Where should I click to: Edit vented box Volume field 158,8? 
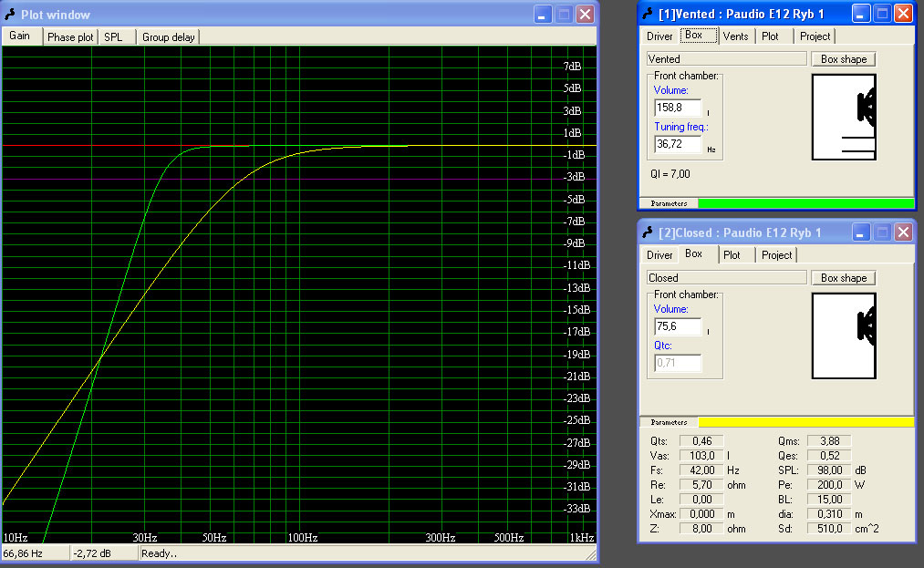click(678, 108)
